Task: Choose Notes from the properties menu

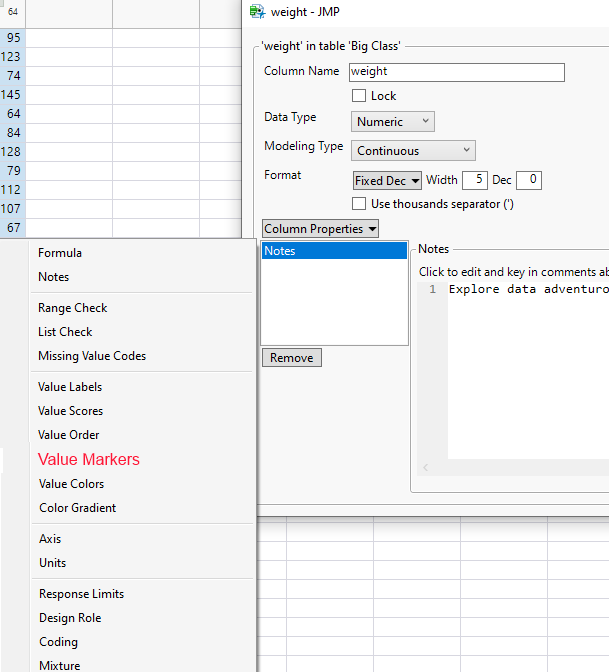Action: click(x=54, y=277)
